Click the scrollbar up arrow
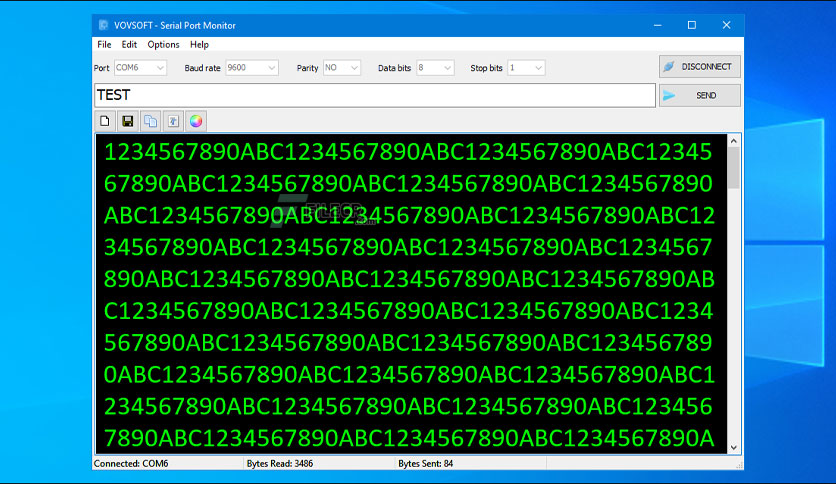Screen dimensions: 836x484 click(x=734, y=141)
